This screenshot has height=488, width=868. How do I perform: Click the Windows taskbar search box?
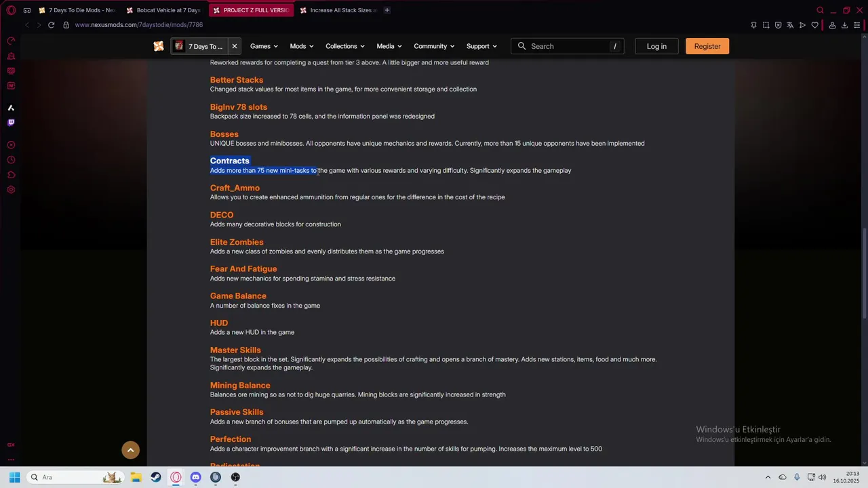[x=75, y=477]
